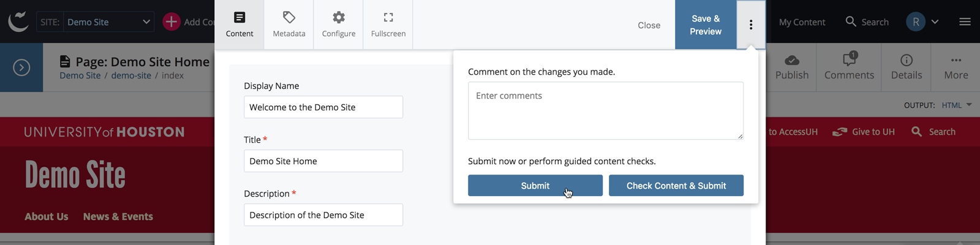The height and width of the screenshot is (245, 980).
Task: Click the red Add Content plus icon
Action: click(171, 22)
